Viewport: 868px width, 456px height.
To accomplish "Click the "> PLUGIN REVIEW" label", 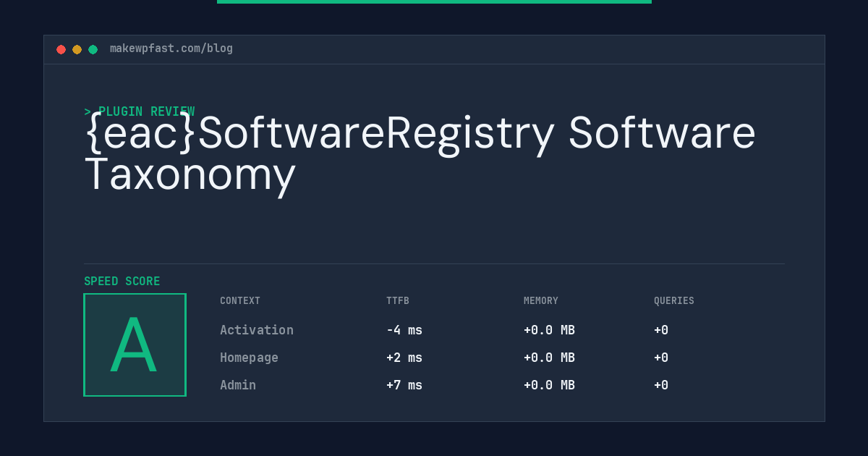I will coord(140,111).
